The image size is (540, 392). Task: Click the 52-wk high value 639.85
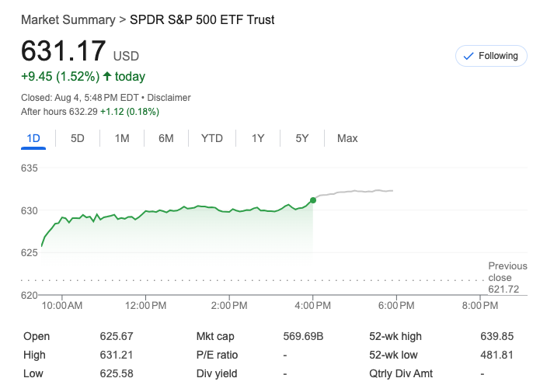497,336
